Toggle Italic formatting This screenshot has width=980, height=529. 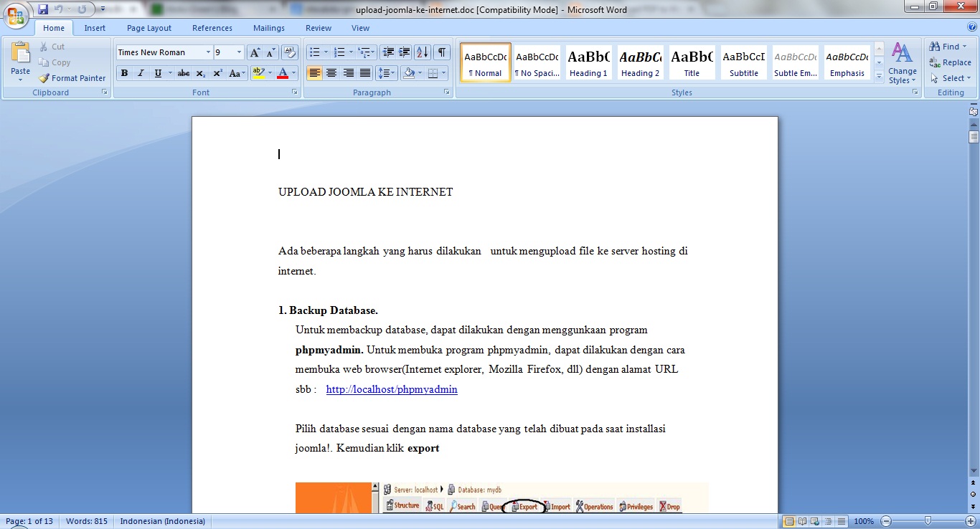point(141,73)
